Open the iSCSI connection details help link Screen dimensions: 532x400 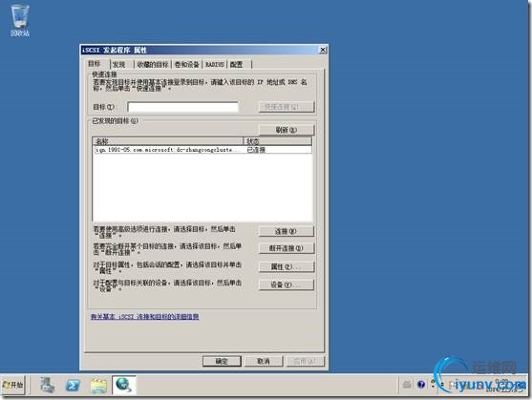(x=145, y=317)
